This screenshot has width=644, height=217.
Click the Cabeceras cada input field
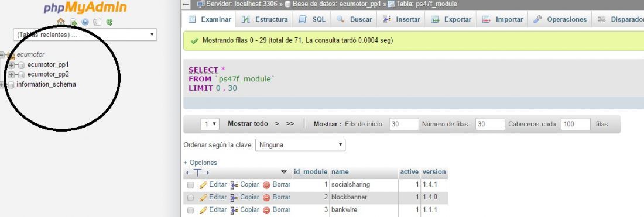pyautogui.click(x=576, y=124)
